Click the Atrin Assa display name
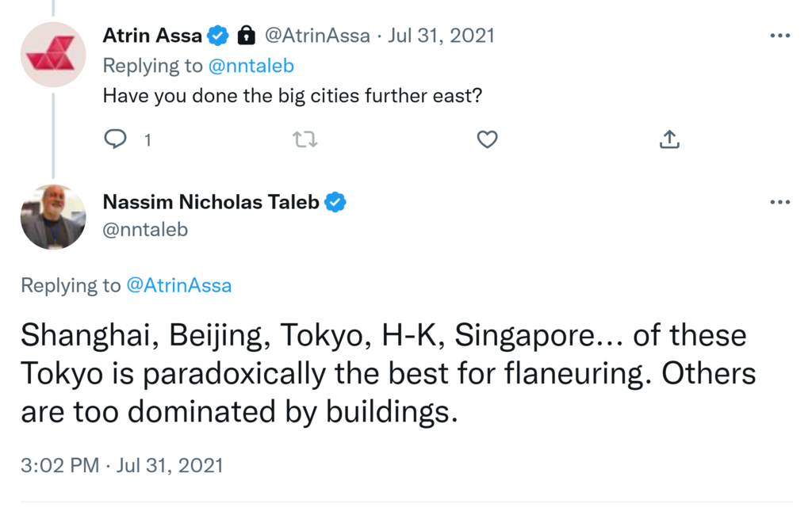This screenshot has height=515, width=812. tap(152, 36)
